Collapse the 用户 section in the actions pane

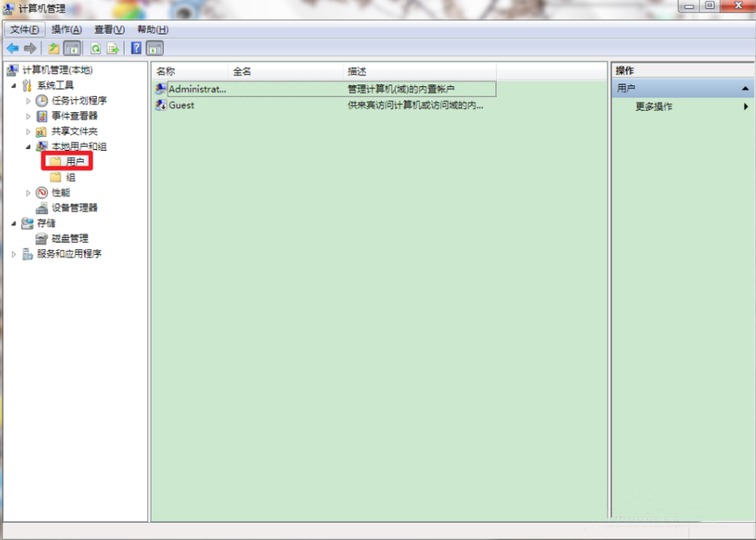745,88
